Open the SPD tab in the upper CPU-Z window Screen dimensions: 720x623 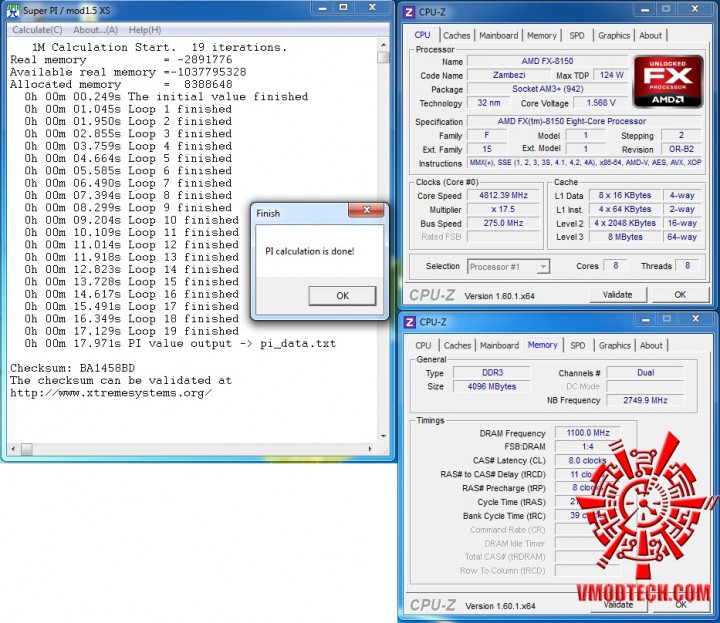coord(577,35)
